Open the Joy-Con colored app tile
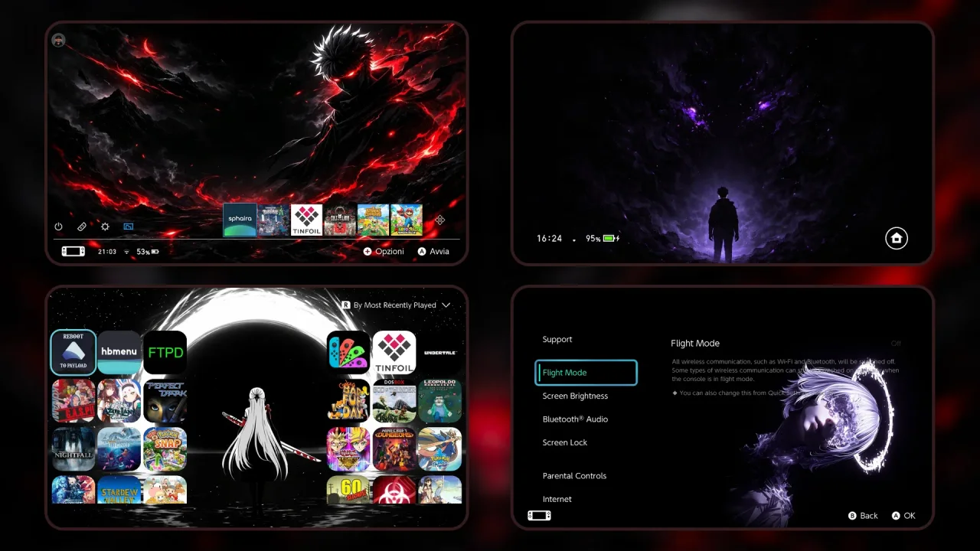 tap(348, 352)
